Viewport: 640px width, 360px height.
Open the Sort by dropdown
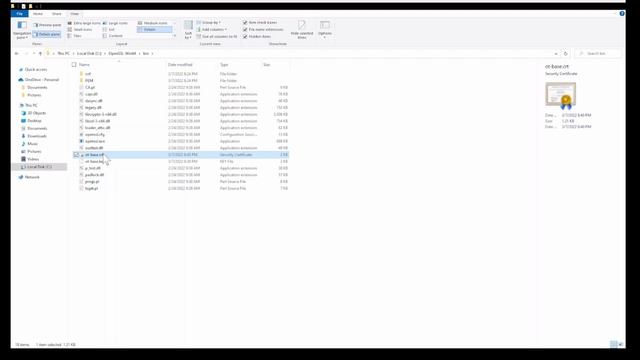188,30
